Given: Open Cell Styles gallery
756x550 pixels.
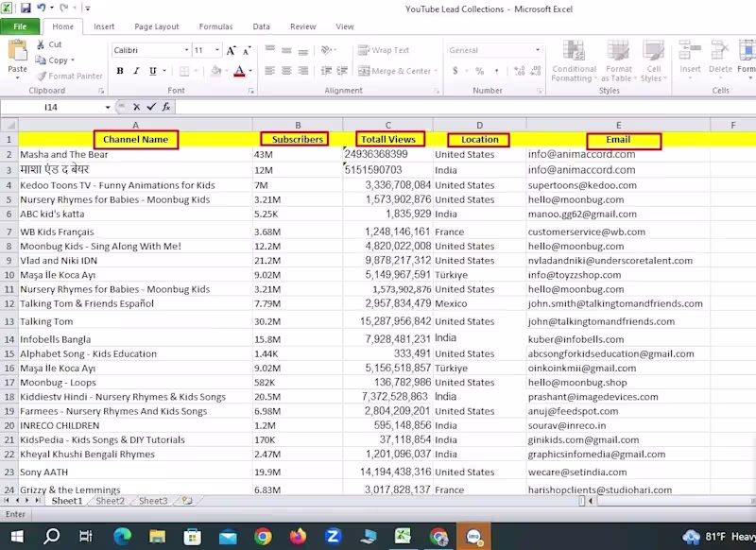Looking at the screenshot, I should tap(654, 61).
